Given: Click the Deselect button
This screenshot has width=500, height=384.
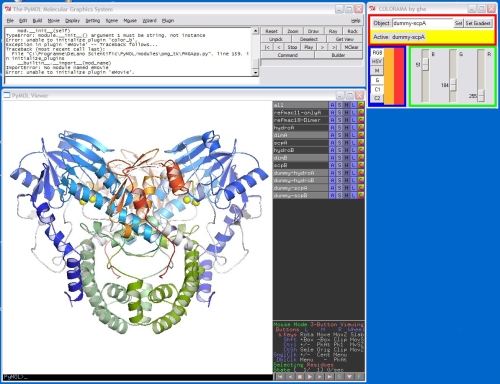Looking at the screenshot, I should point(309,39).
